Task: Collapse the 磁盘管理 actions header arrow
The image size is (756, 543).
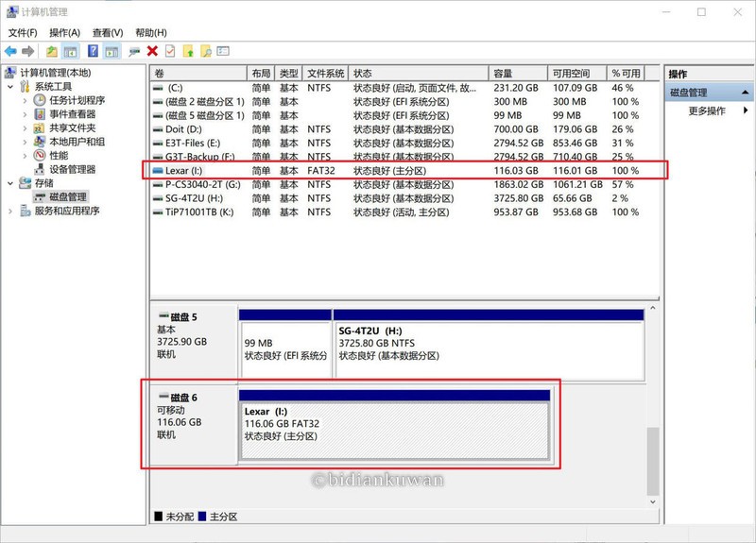Action: 745,92
